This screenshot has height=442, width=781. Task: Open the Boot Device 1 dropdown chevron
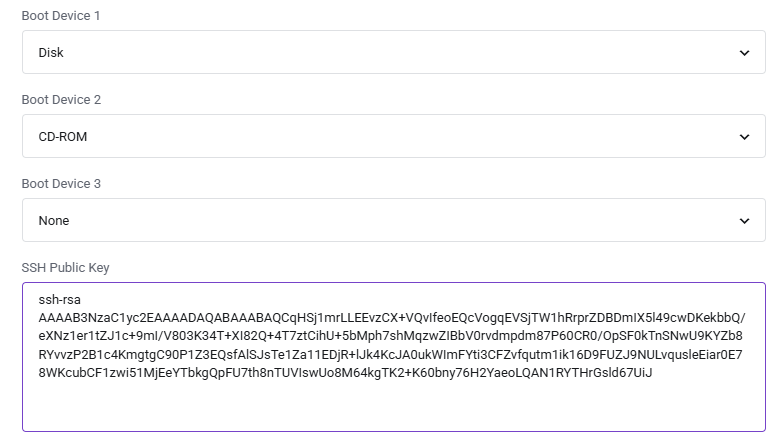coord(744,53)
